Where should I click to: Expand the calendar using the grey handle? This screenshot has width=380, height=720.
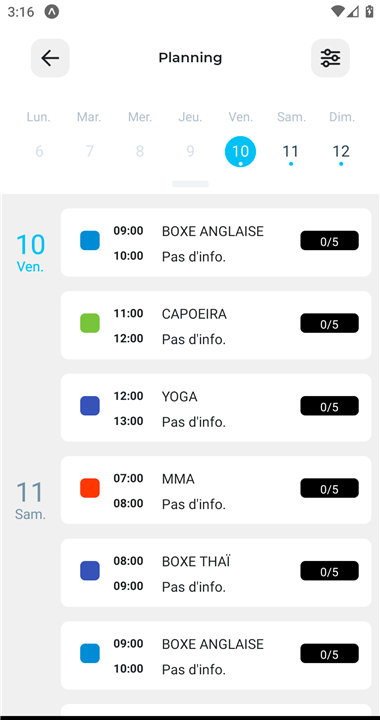point(190,184)
